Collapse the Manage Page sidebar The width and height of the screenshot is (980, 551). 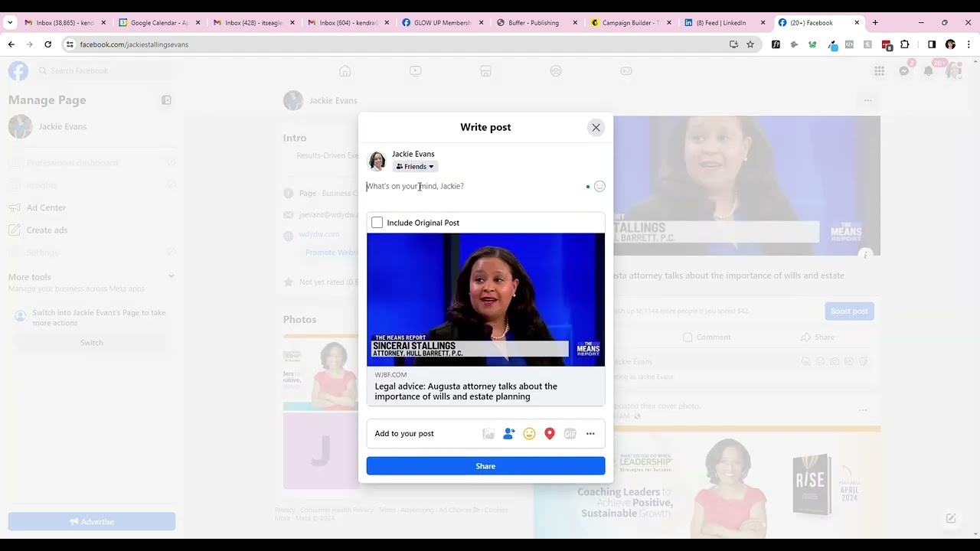click(166, 100)
